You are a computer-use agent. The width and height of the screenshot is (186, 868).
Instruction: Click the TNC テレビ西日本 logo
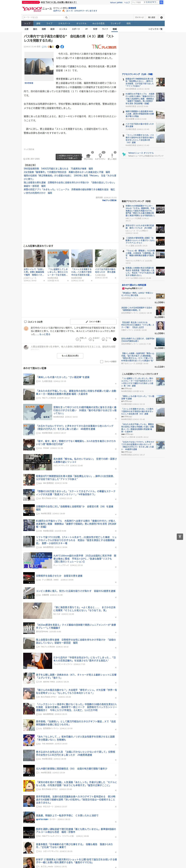tap(104, 47)
